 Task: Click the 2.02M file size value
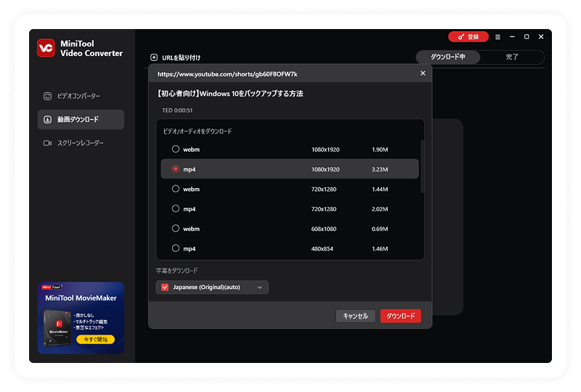[x=380, y=209]
